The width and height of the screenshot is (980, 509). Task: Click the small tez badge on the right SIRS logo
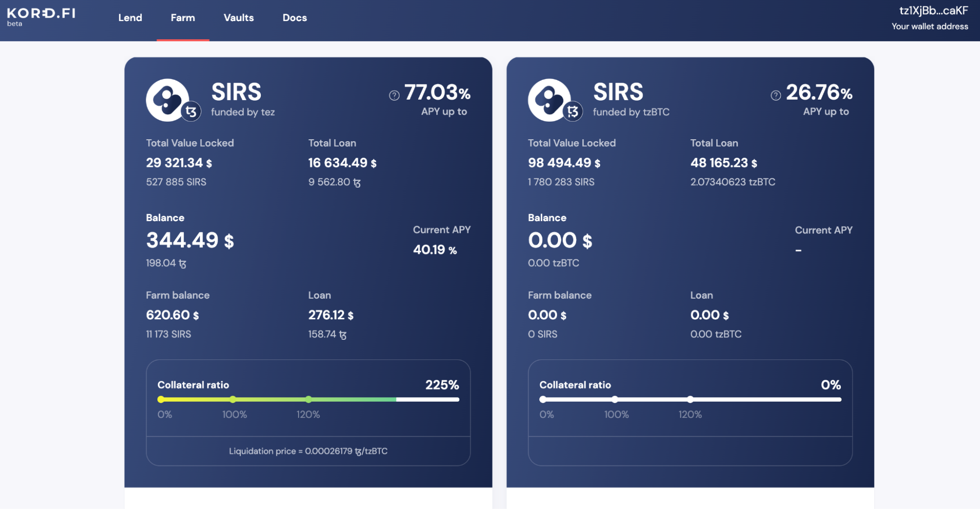[x=573, y=112]
